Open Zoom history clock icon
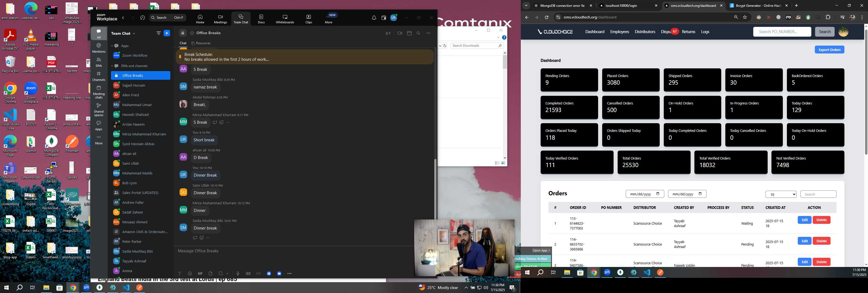The width and height of the screenshot is (868, 293). (x=142, y=18)
